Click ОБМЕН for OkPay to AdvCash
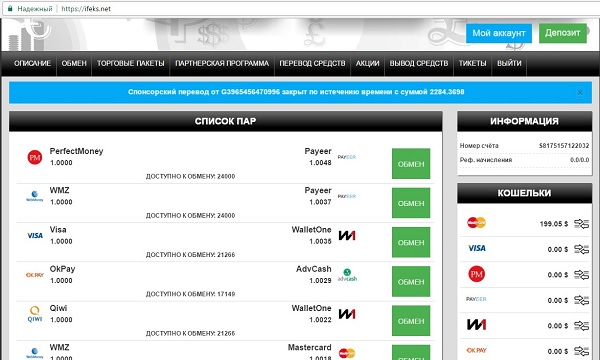 (x=411, y=282)
